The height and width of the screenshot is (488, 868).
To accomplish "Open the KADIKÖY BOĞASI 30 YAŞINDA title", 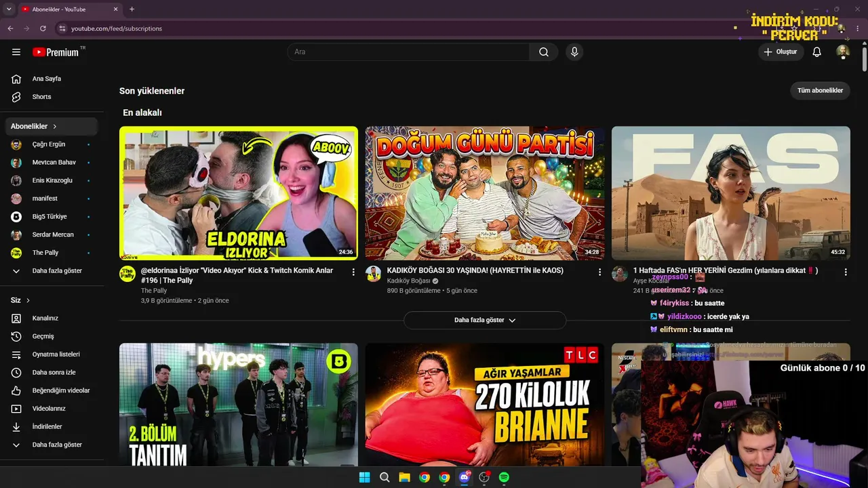I will point(475,270).
